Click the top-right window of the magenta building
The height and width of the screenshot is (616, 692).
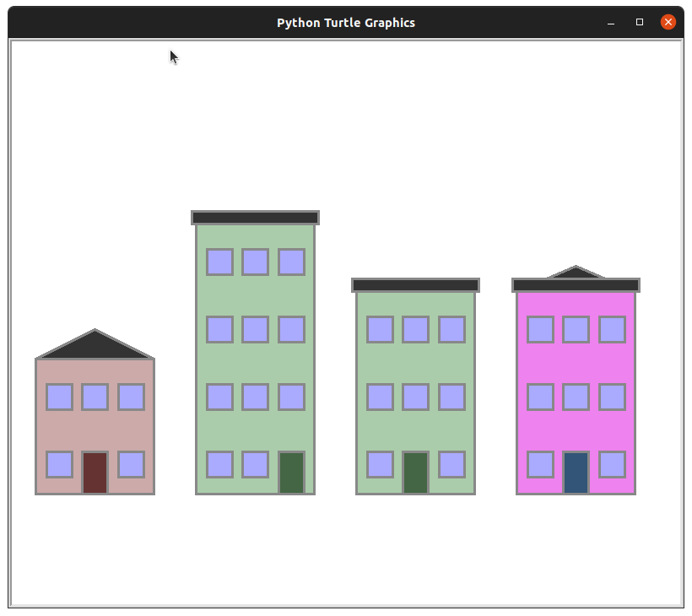coord(612,329)
